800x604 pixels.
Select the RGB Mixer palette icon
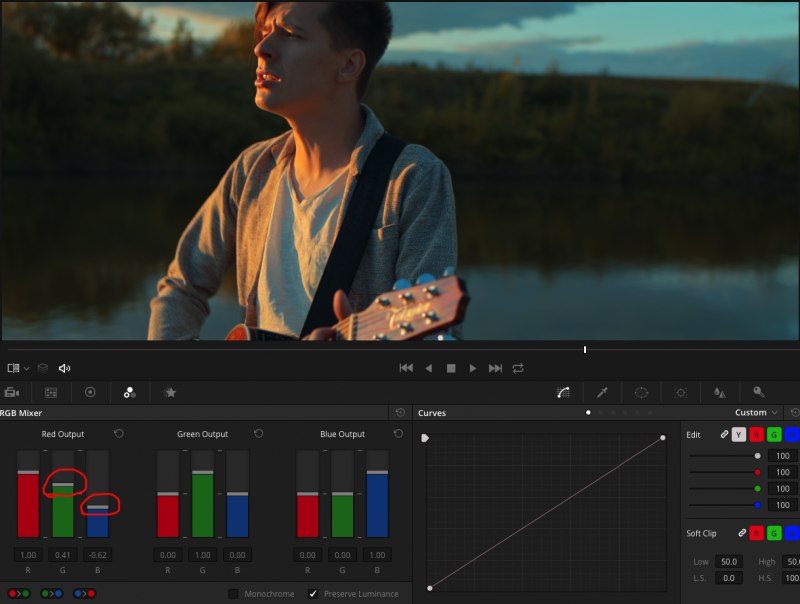pyautogui.click(x=129, y=393)
